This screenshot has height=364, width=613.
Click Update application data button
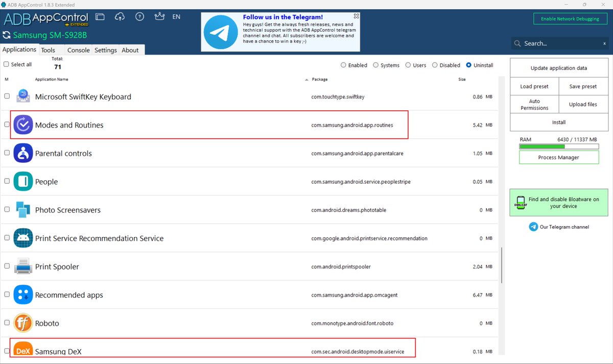[559, 68]
